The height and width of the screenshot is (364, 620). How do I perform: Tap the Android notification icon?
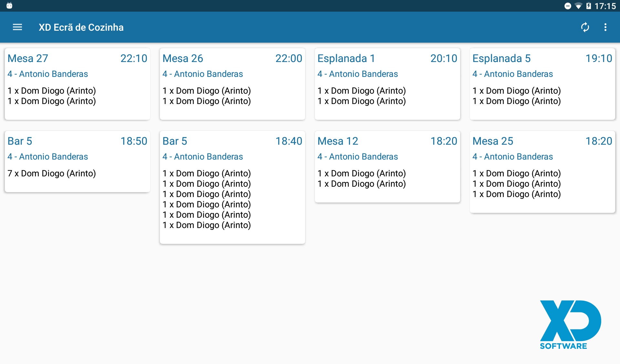tap(9, 5)
